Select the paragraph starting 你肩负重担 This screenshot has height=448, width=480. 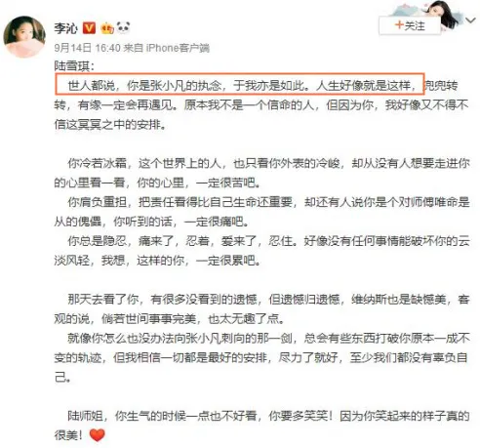[x=261, y=212]
